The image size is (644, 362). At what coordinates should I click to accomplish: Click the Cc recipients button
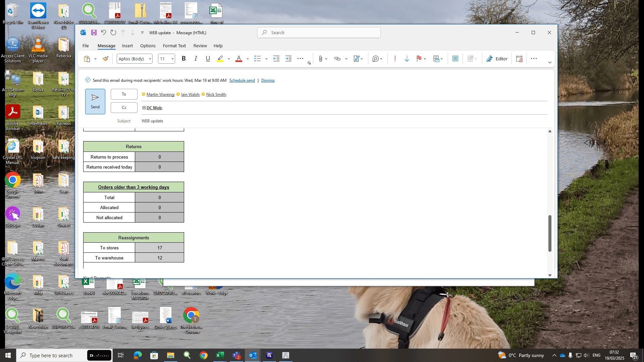124,108
